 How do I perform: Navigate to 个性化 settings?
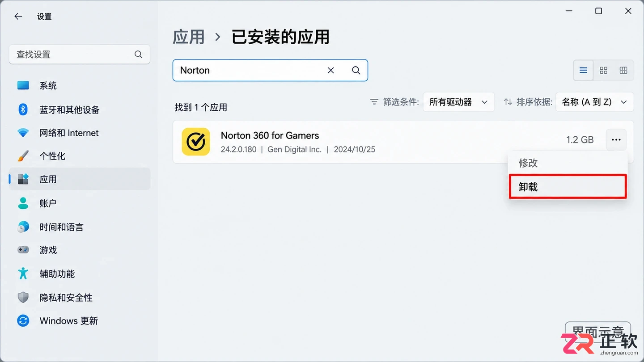click(x=80, y=156)
